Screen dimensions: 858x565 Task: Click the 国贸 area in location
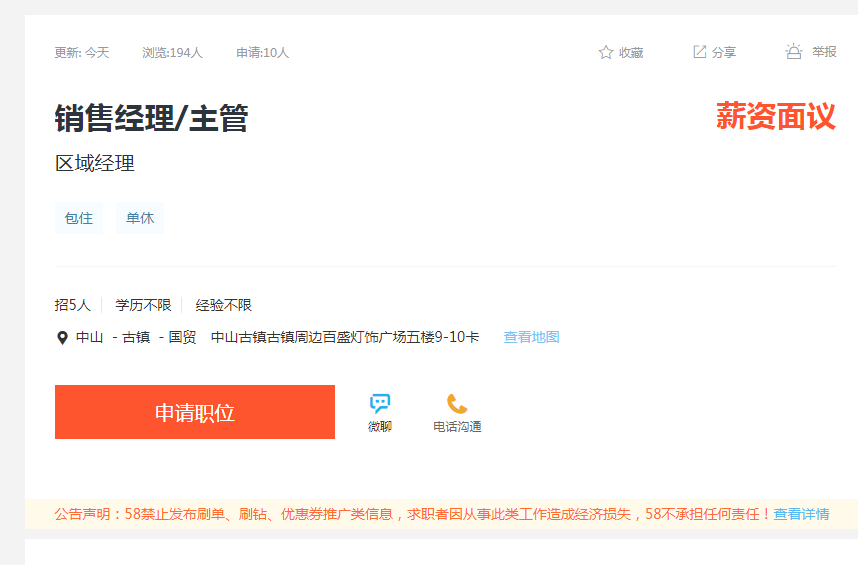pos(182,337)
